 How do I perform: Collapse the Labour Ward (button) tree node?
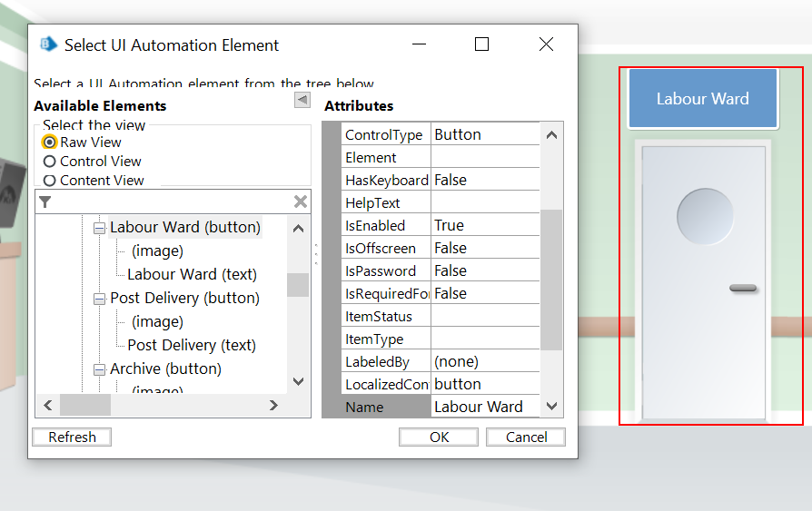coord(100,228)
